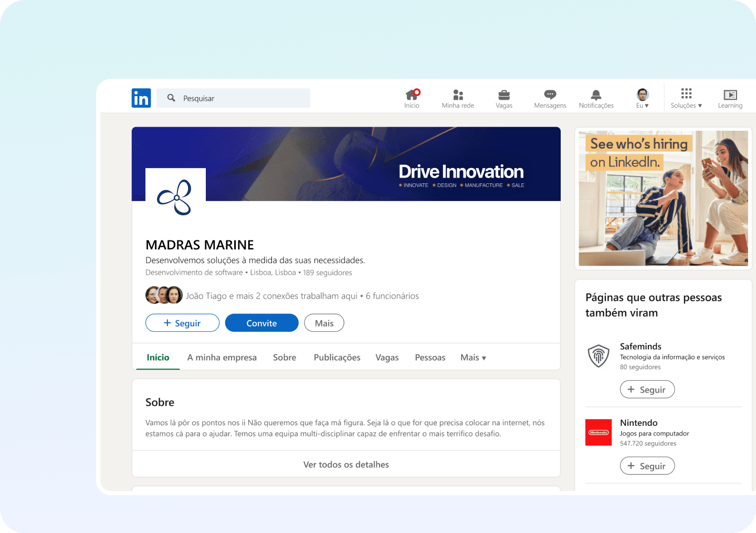Click the 189 seguidores text
This screenshot has width=756, height=533.
[328, 273]
